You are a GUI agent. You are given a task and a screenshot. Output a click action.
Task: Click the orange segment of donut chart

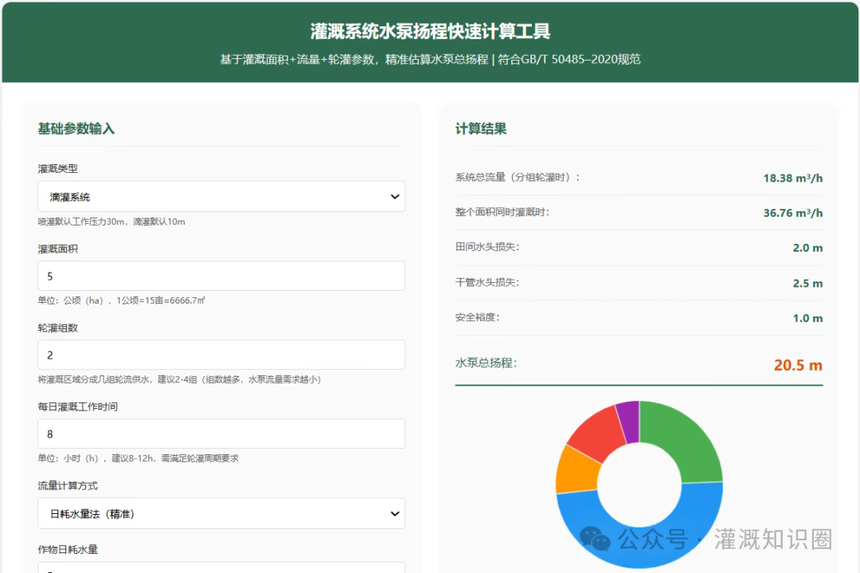576,470
